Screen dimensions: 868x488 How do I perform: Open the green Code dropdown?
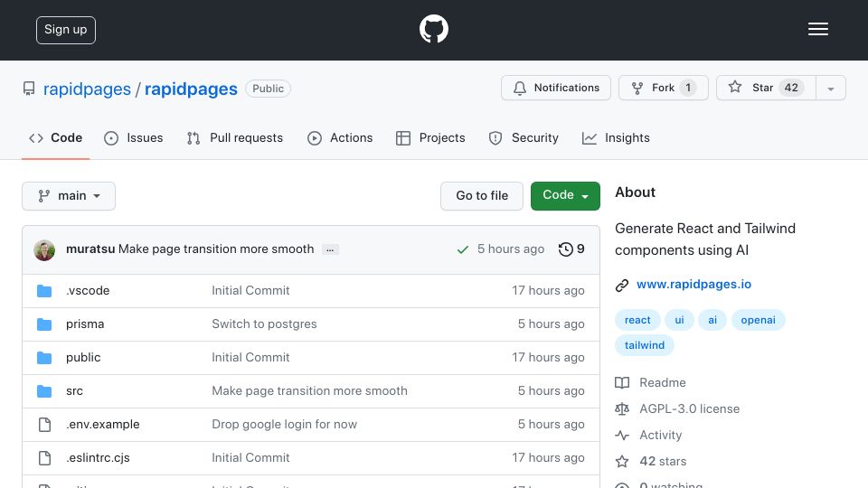(x=565, y=196)
